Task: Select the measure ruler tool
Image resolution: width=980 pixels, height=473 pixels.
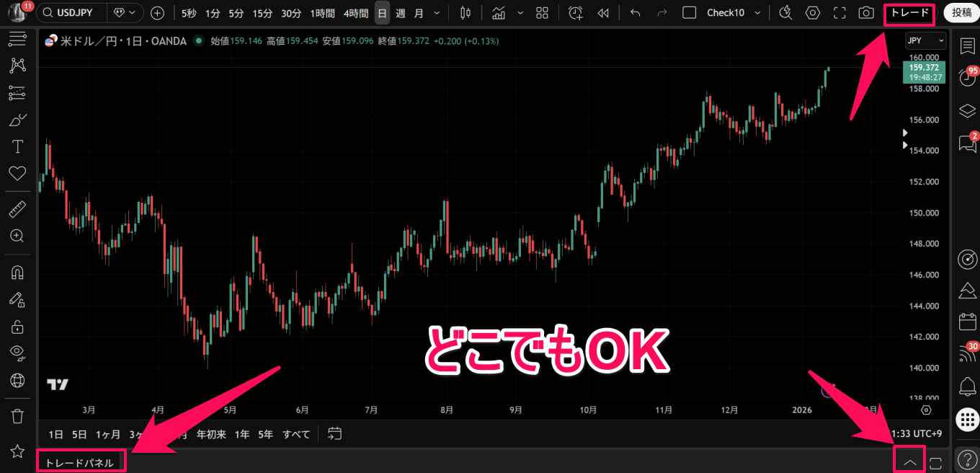Action: pos(17,208)
